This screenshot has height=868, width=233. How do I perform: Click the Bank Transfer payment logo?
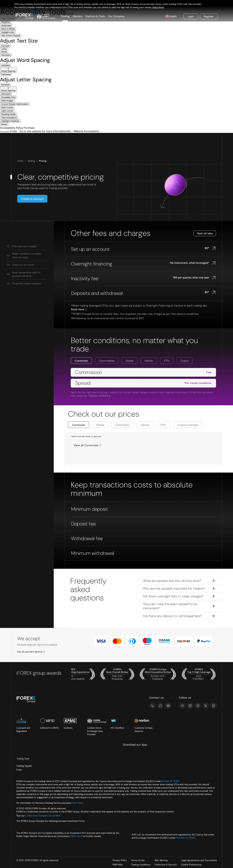(165, 641)
